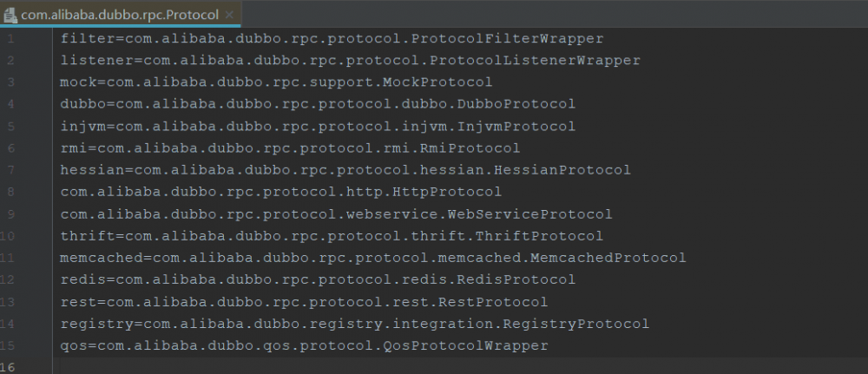
Task: Click the HttpProtocol line
Action: pos(280,192)
